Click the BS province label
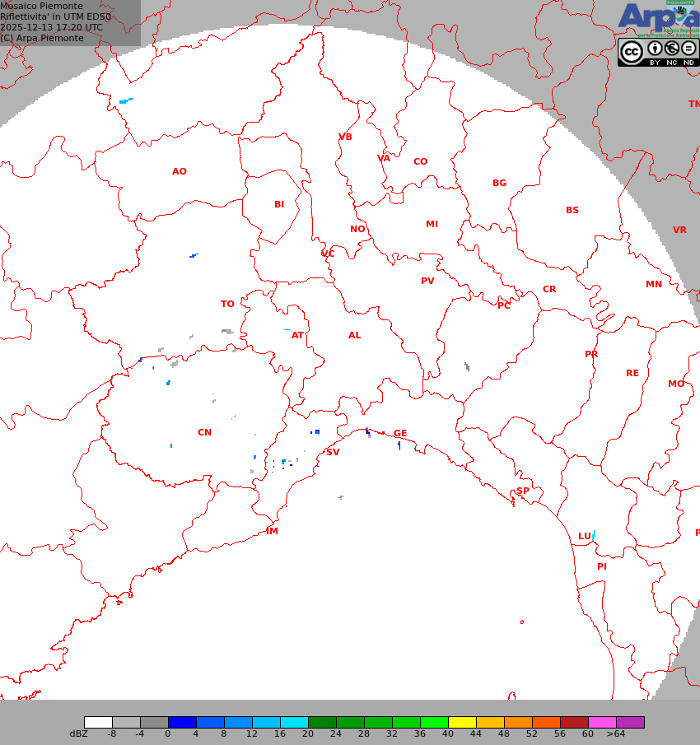The image size is (700, 745). tap(572, 210)
